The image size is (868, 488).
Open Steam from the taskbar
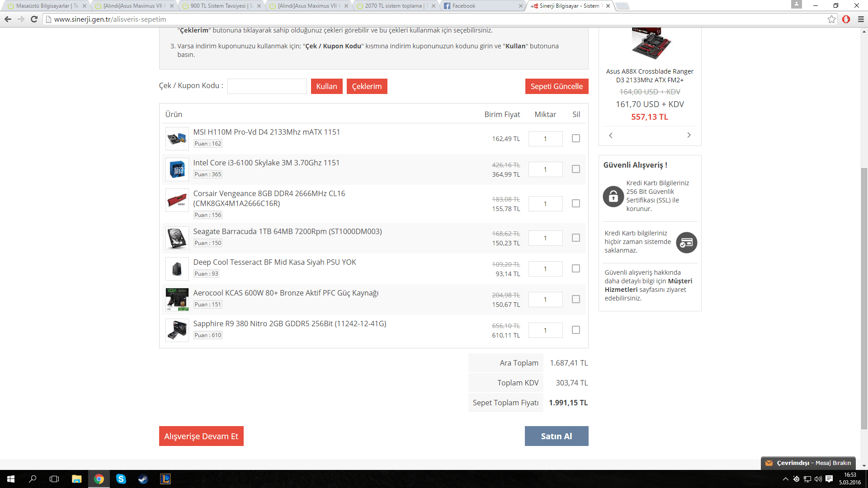[x=143, y=479]
